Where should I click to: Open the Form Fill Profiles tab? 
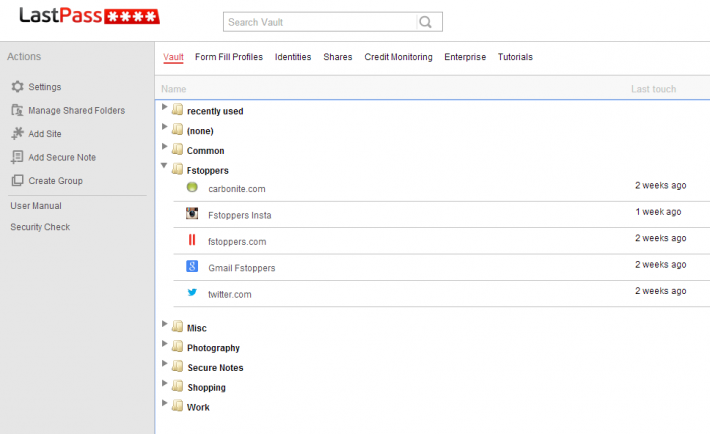229,57
